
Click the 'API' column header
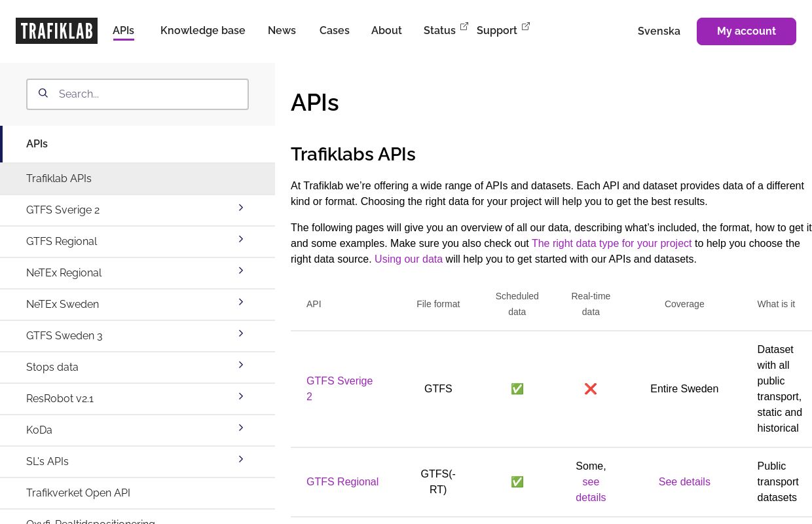pyautogui.click(x=314, y=304)
